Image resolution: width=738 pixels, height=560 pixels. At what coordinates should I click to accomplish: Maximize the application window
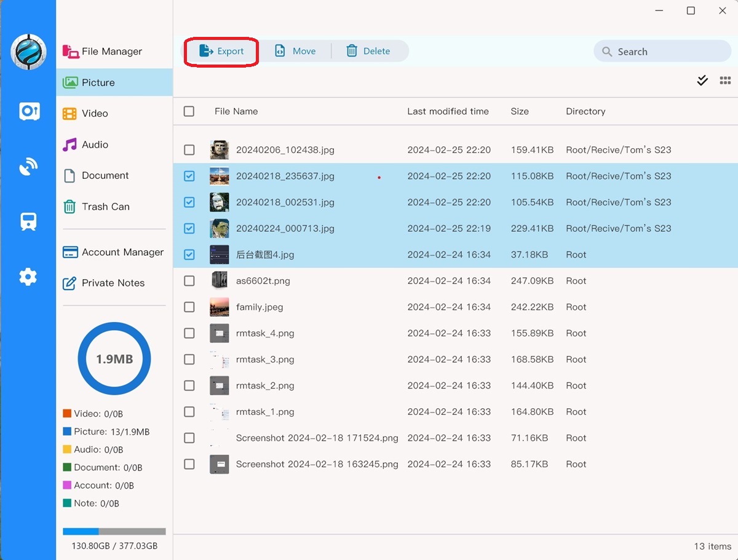691,10
